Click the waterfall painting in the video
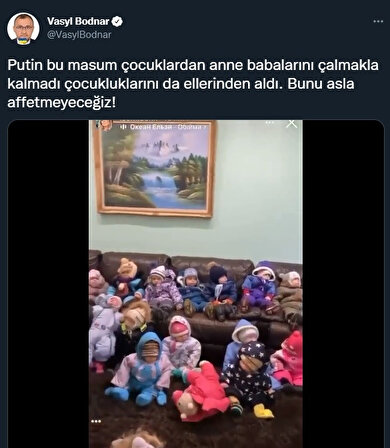The width and height of the screenshot is (390, 448). pos(155,169)
